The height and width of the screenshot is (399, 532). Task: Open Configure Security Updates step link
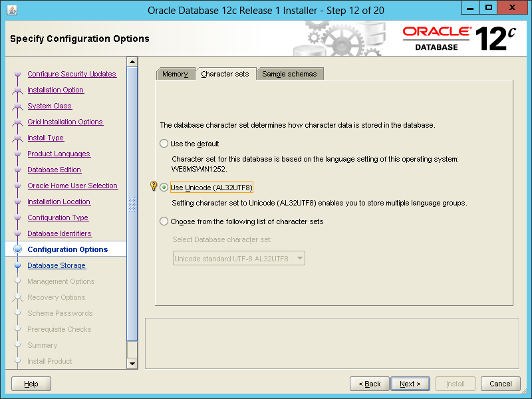click(x=72, y=74)
